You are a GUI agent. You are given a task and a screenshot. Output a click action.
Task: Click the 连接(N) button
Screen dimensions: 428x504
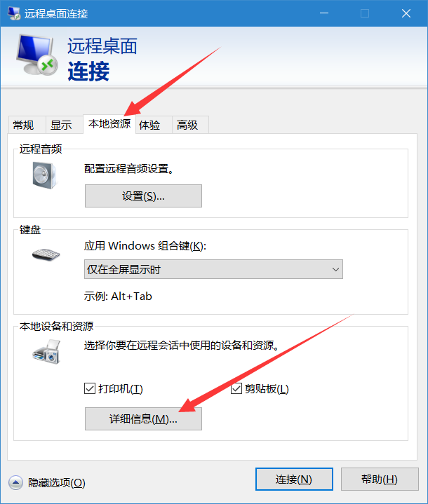pyautogui.click(x=294, y=479)
